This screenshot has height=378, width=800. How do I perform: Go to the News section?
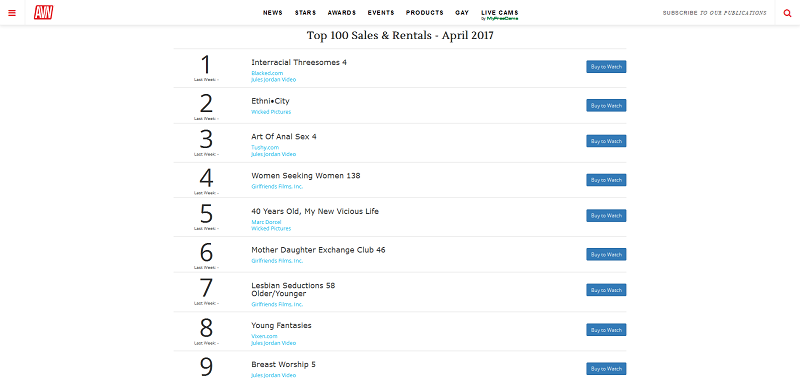click(x=272, y=13)
